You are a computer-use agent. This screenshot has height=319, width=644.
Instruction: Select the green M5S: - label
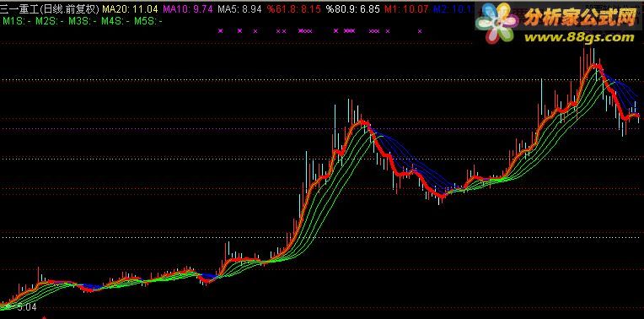(x=148, y=21)
